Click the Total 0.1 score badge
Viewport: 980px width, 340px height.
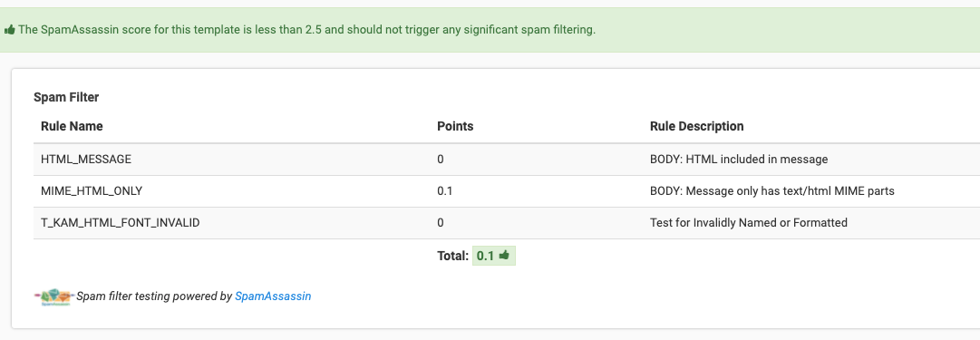pos(494,256)
